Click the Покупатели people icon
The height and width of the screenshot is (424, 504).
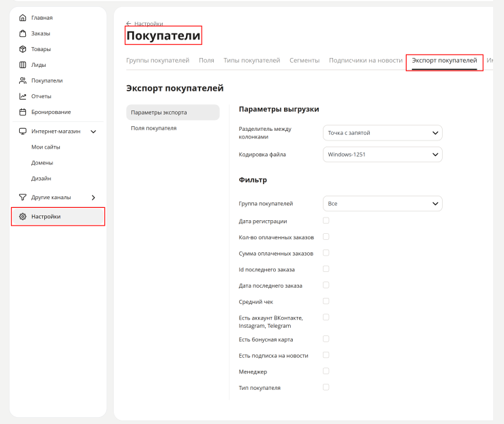[22, 80]
